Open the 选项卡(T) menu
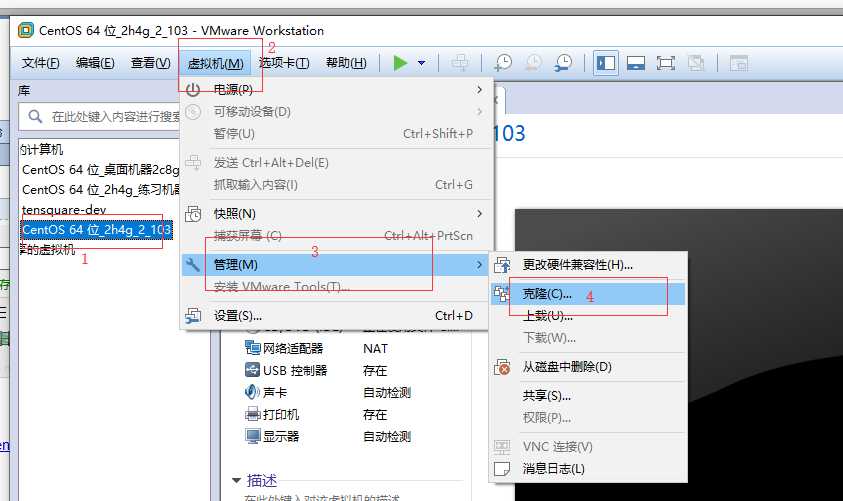 pos(284,63)
